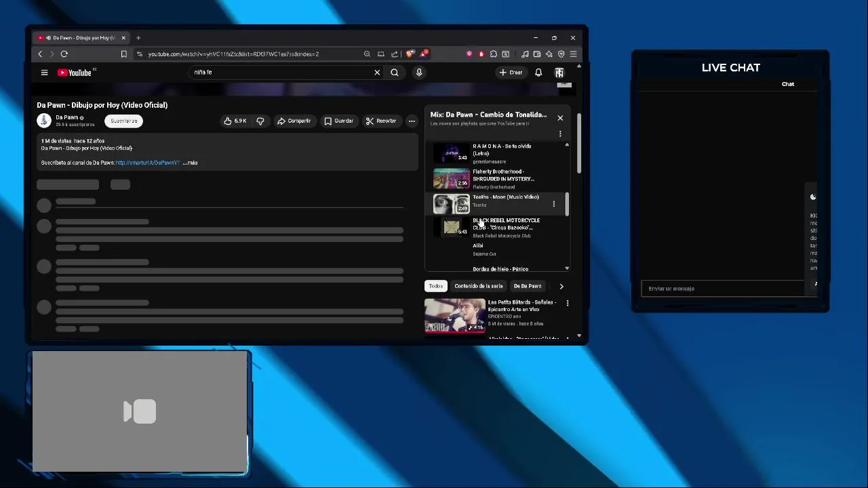The width and height of the screenshot is (868, 488).
Task: Open Leo AI sparkle icon
Action: click(549, 54)
